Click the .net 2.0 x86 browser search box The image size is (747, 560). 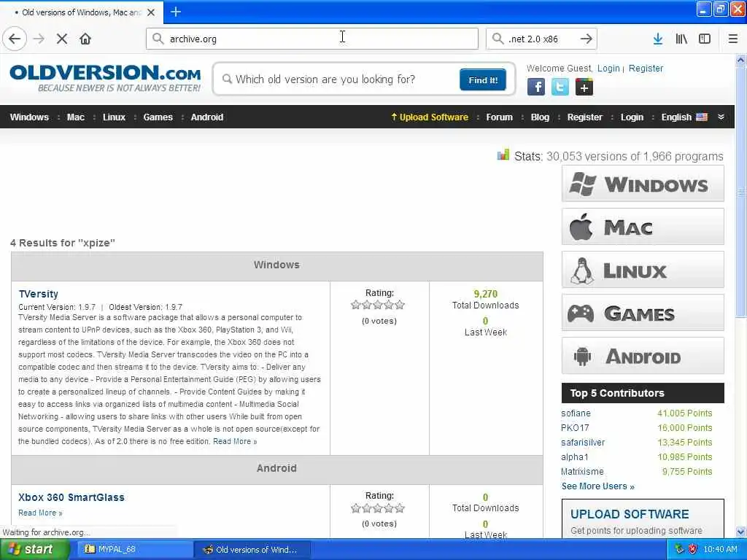[541, 39]
